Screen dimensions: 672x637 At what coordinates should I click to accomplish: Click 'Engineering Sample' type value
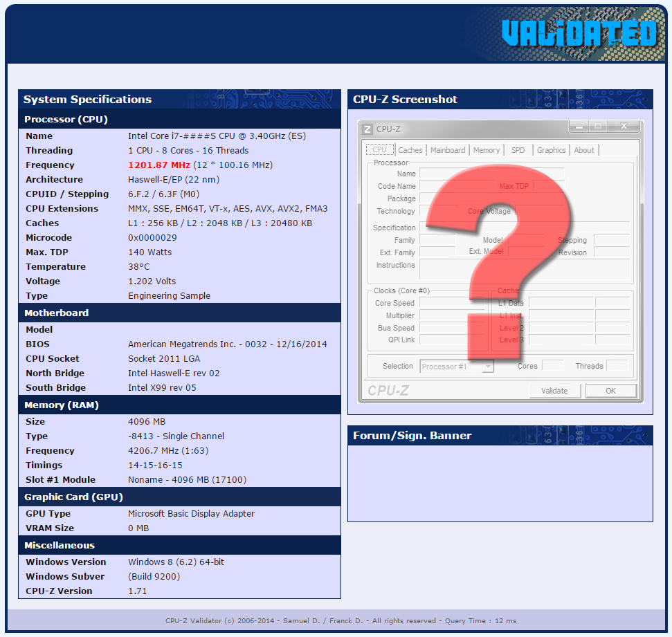pyautogui.click(x=170, y=296)
